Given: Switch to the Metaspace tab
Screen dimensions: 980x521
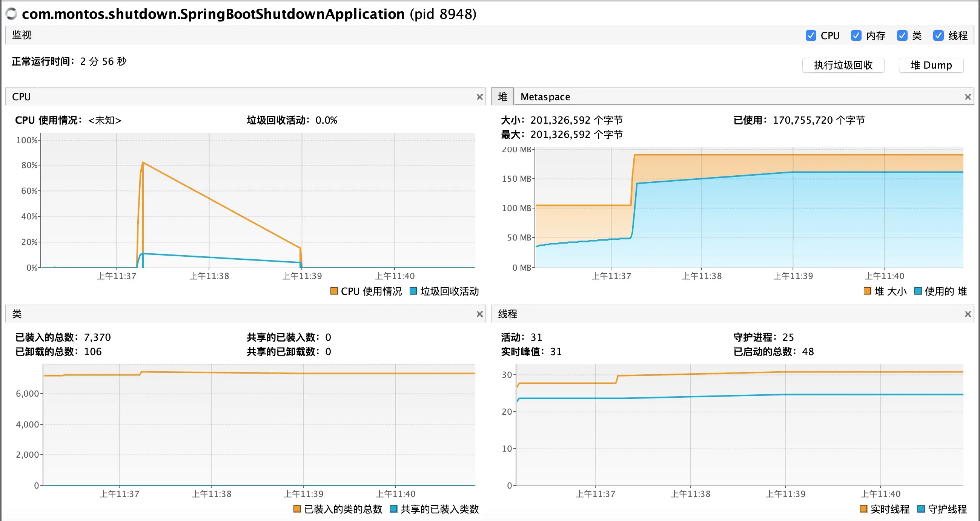Looking at the screenshot, I should [x=545, y=97].
